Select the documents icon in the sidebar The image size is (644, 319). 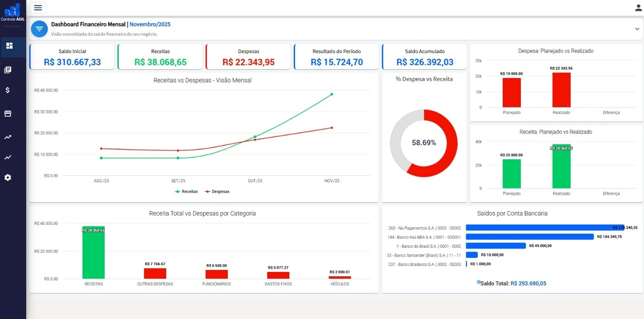click(8, 69)
